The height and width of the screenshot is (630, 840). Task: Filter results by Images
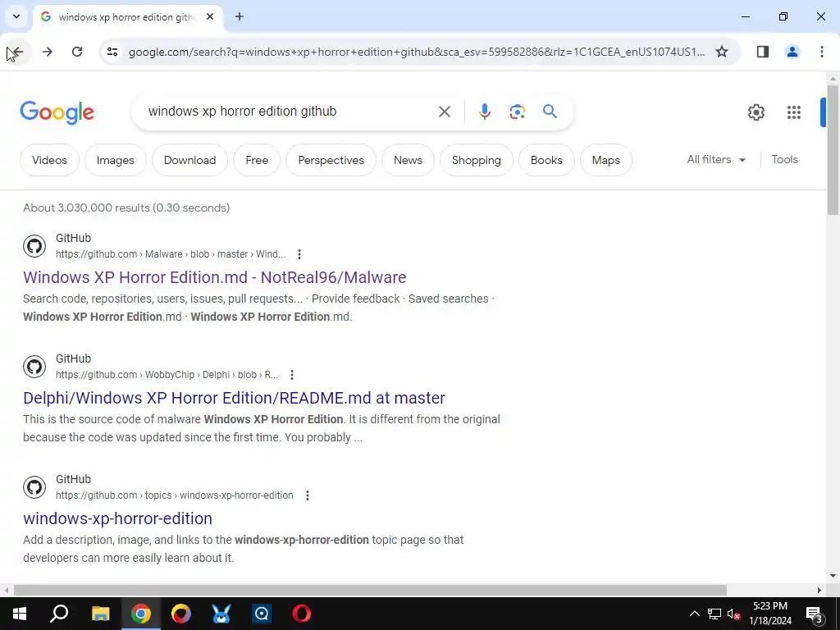coord(115,160)
